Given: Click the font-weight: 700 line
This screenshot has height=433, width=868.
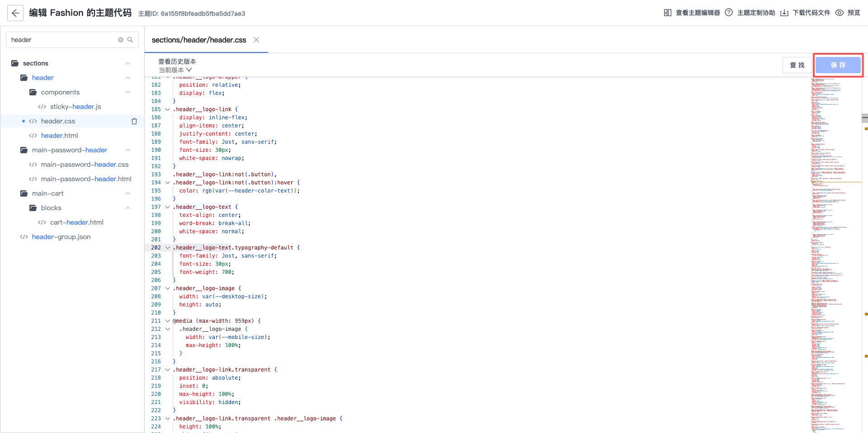Looking at the screenshot, I should (x=207, y=272).
